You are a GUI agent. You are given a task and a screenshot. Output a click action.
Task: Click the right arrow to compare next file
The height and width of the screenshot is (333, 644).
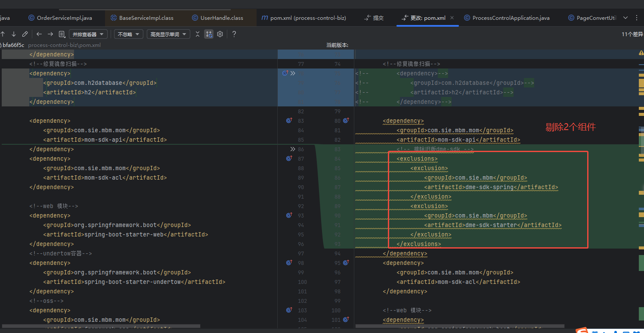[50, 34]
